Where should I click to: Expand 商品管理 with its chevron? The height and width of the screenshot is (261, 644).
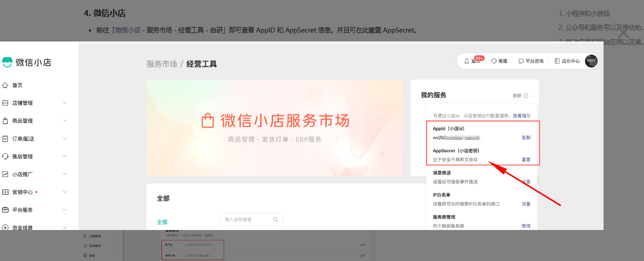(64, 121)
